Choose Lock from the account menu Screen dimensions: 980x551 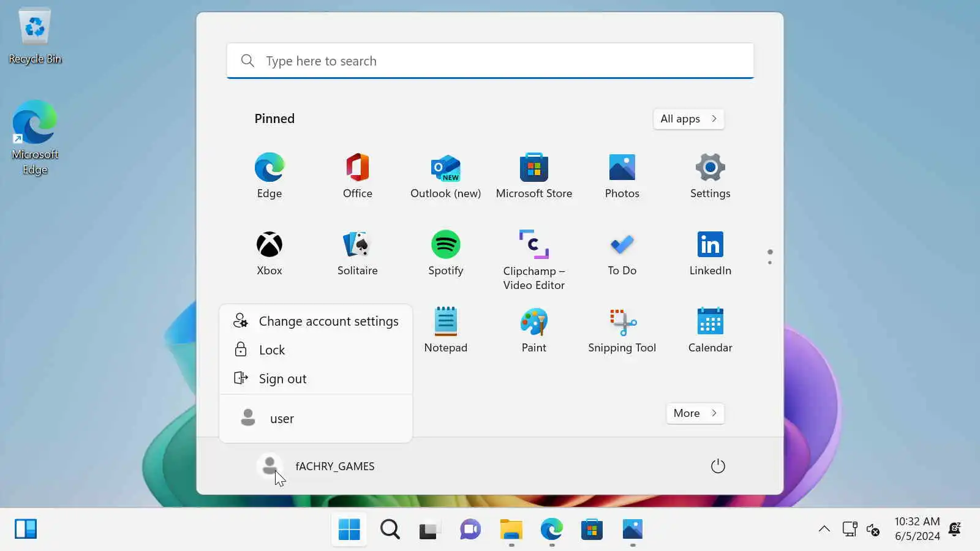[x=316, y=350]
